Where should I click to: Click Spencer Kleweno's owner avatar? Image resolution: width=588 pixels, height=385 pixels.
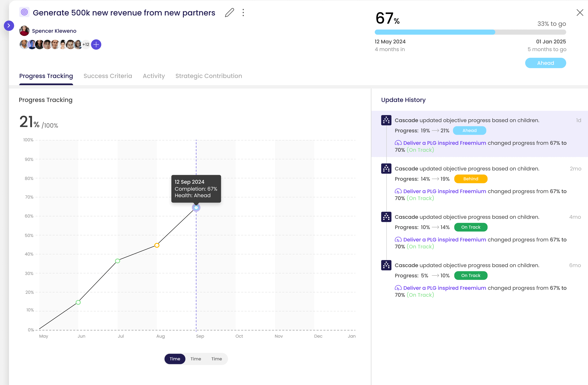point(24,31)
